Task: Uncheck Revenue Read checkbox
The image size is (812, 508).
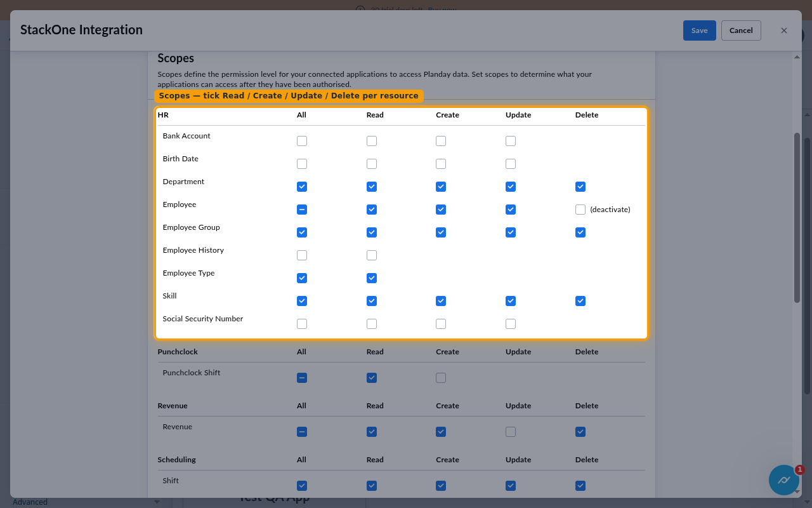Action: point(372,432)
